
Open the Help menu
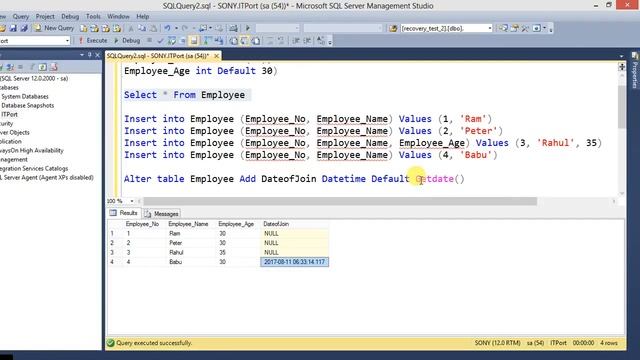142,16
